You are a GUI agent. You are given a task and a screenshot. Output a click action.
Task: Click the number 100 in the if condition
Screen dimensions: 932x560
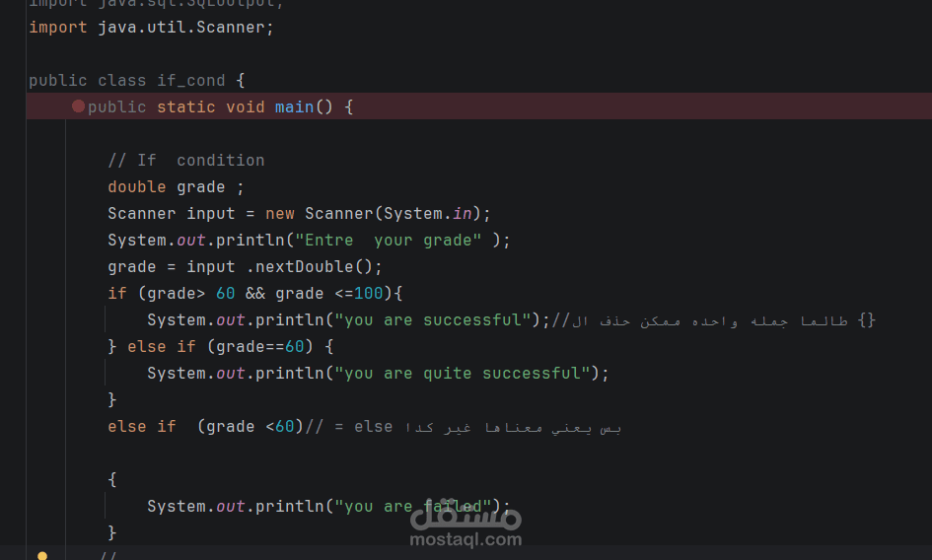369,294
